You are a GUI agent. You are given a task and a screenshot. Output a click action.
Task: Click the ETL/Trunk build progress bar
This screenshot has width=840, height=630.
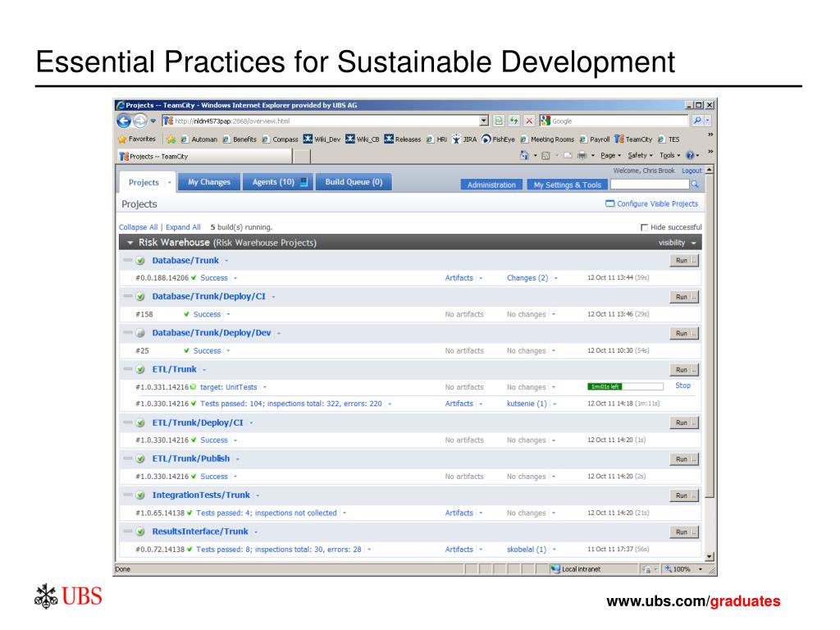(x=625, y=386)
